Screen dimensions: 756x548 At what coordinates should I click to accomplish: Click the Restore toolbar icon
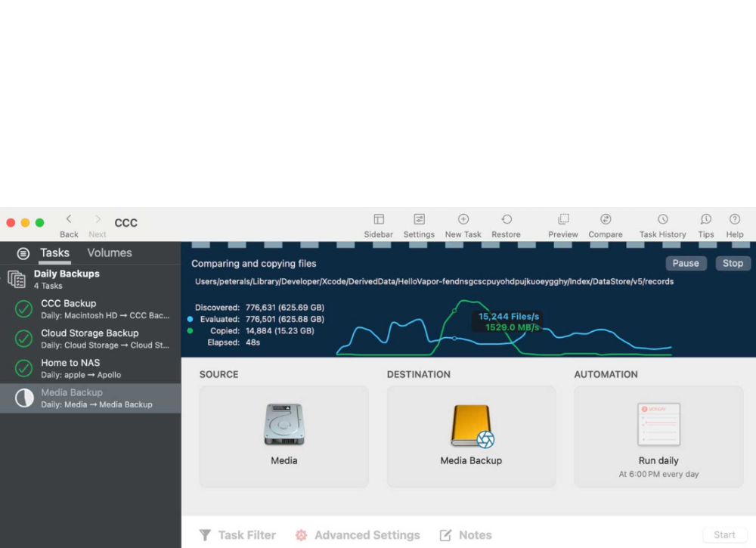pyautogui.click(x=507, y=219)
